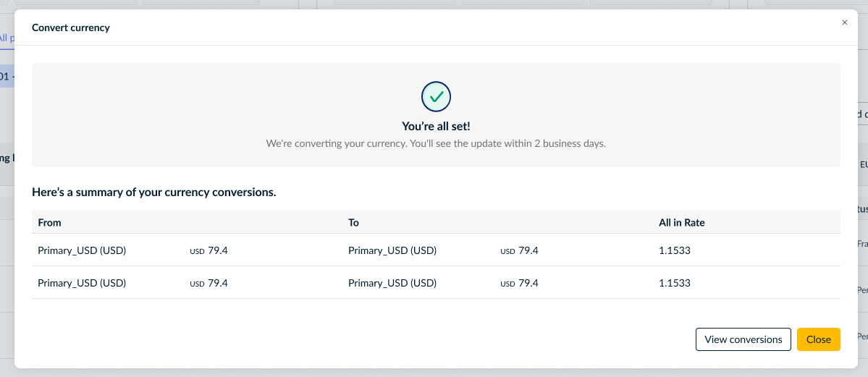This screenshot has height=377, width=868.
Task: Select second row From account Primary_USD (USD)
Action: (x=82, y=283)
